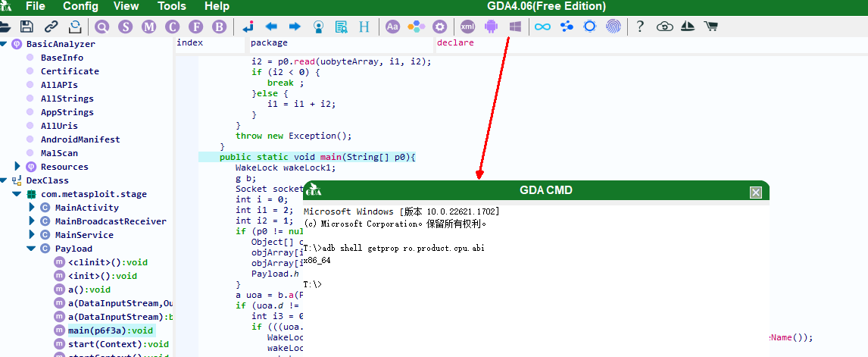The height and width of the screenshot is (357, 868).
Task: Click the shopping cart toolbar icon
Action: point(710,26)
